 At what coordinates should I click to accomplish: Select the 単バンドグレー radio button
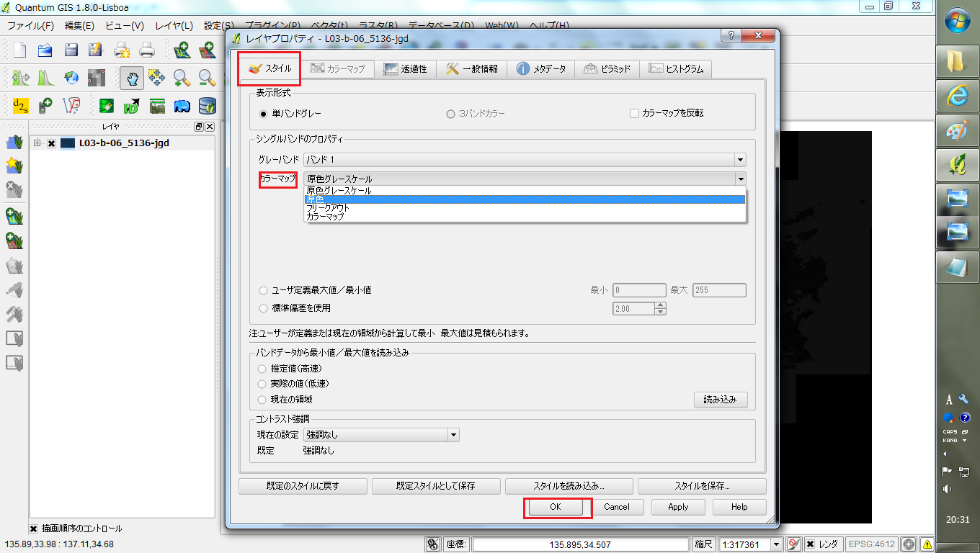(x=264, y=114)
